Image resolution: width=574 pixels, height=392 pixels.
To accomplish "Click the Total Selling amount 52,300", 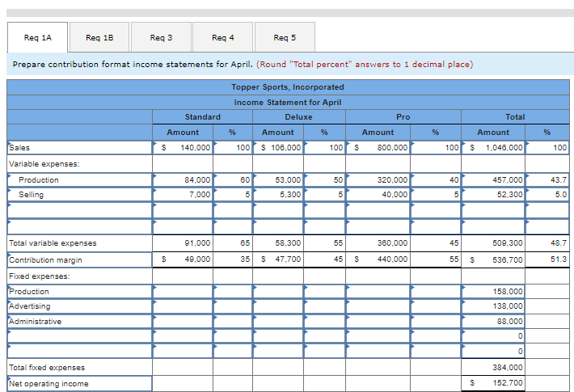I will (493, 194).
